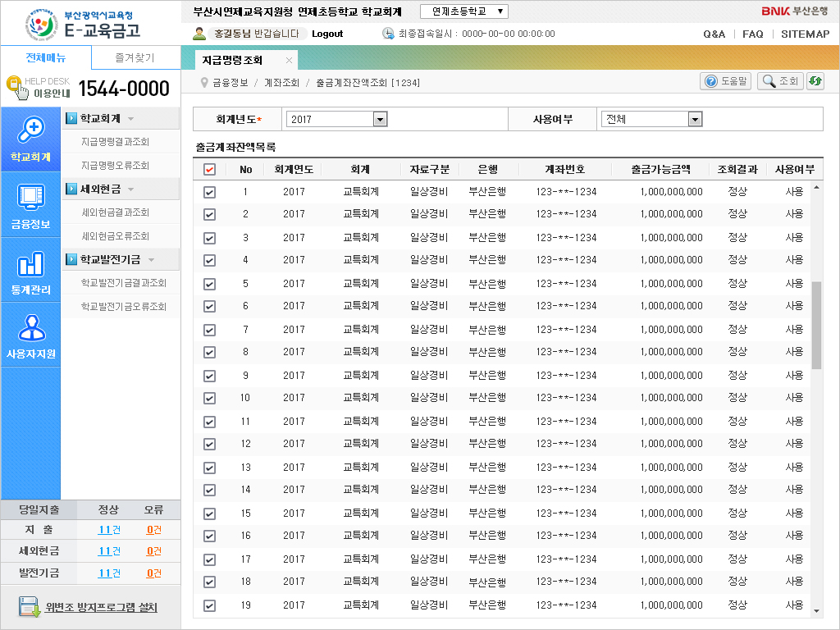Collapse the 세외현금 menu section

[x=130, y=189]
